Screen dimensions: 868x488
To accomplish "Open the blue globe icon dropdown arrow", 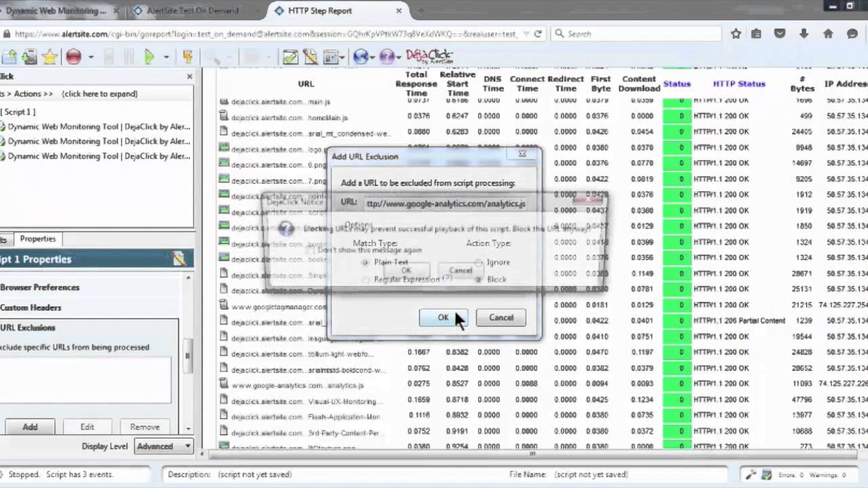I will 373,58.
